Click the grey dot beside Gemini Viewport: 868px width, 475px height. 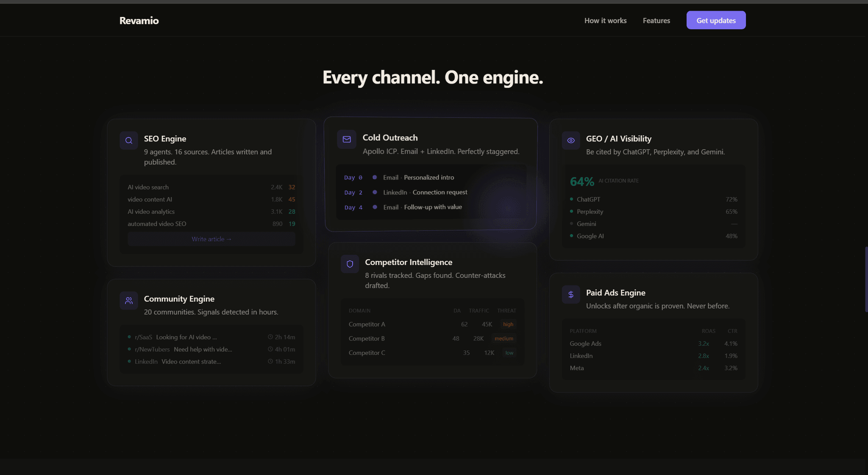pos(571,224)
